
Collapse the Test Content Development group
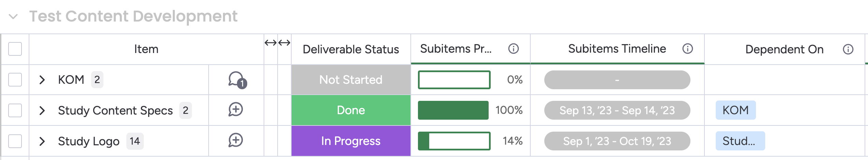pyautogui.click(x=13, y=16)
